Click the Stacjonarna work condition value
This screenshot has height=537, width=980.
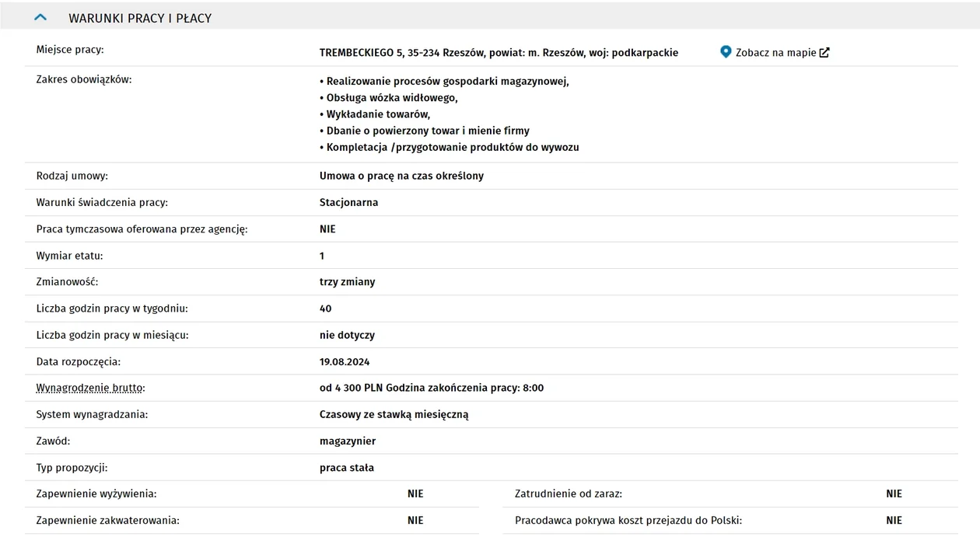[x=348, y=202]
